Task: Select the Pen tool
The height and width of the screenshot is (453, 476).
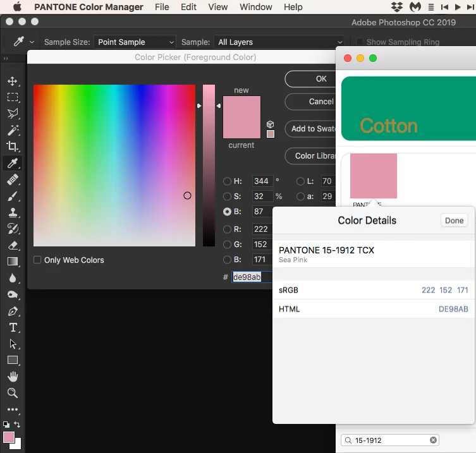Action: point(13,311)
